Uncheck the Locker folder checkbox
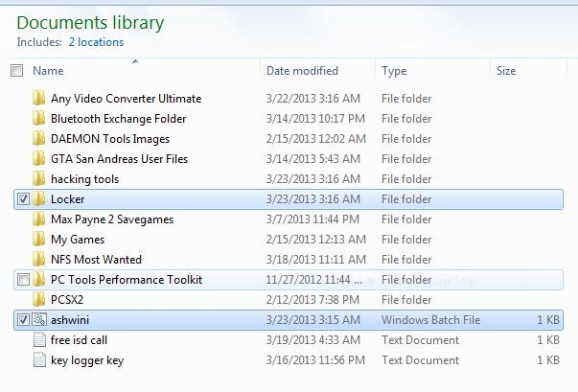 tap(23, 199)
